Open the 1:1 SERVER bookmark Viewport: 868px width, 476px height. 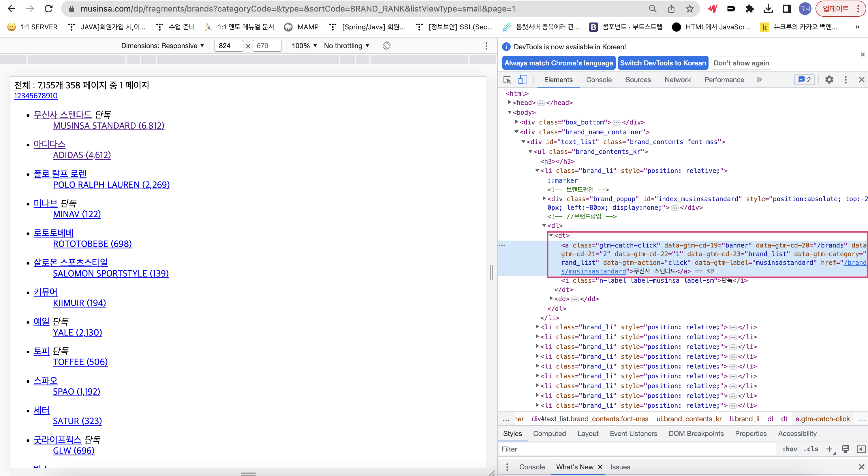[x=32, y=27]
